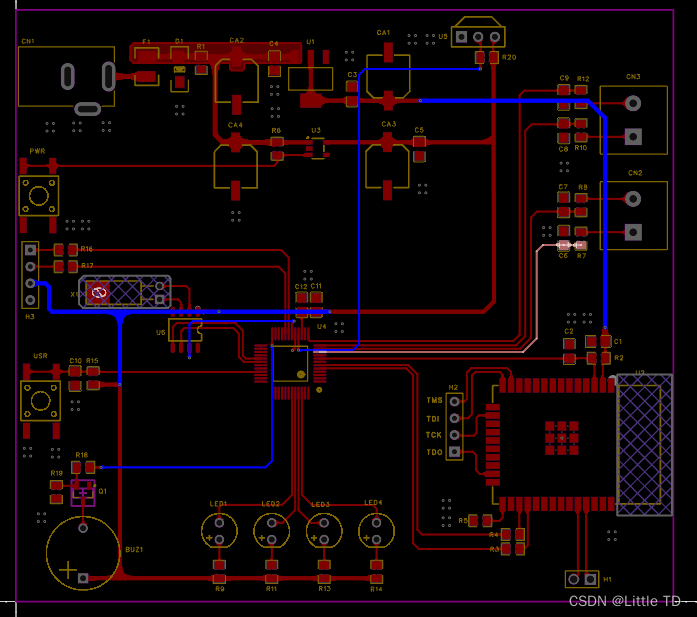The height and width of the screenshot is (617, 697).
Task: Select the CA3 capacitor footprint
Action: pos(387,166)
